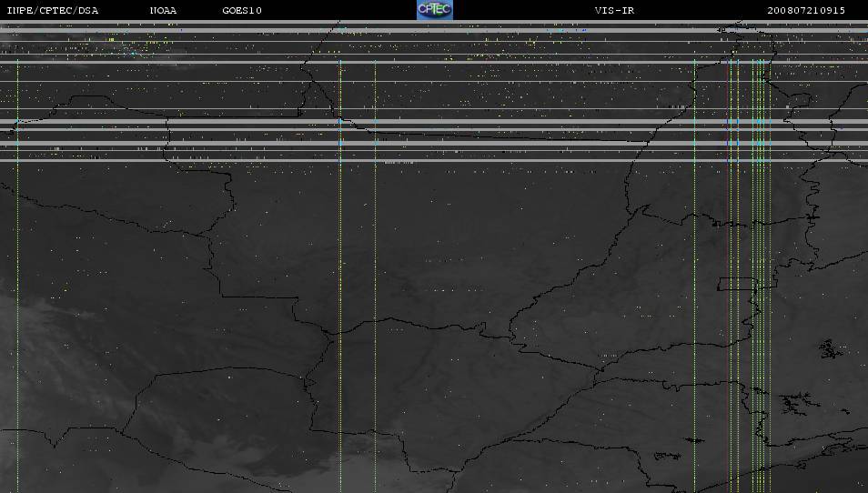Click the small elongated island near bottom coast
Screen dimensions: 868x493
point(694,440)
